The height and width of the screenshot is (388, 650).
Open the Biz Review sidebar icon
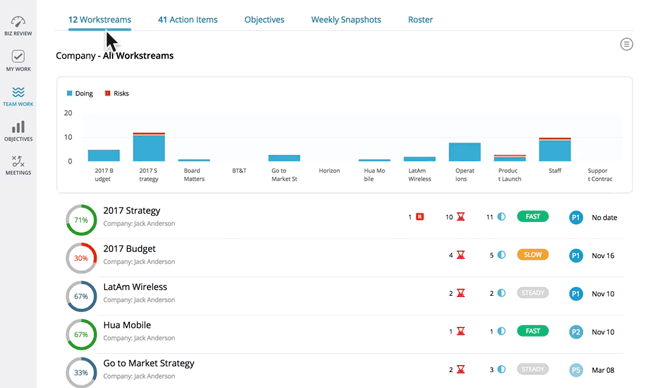[x=18, y=26]
